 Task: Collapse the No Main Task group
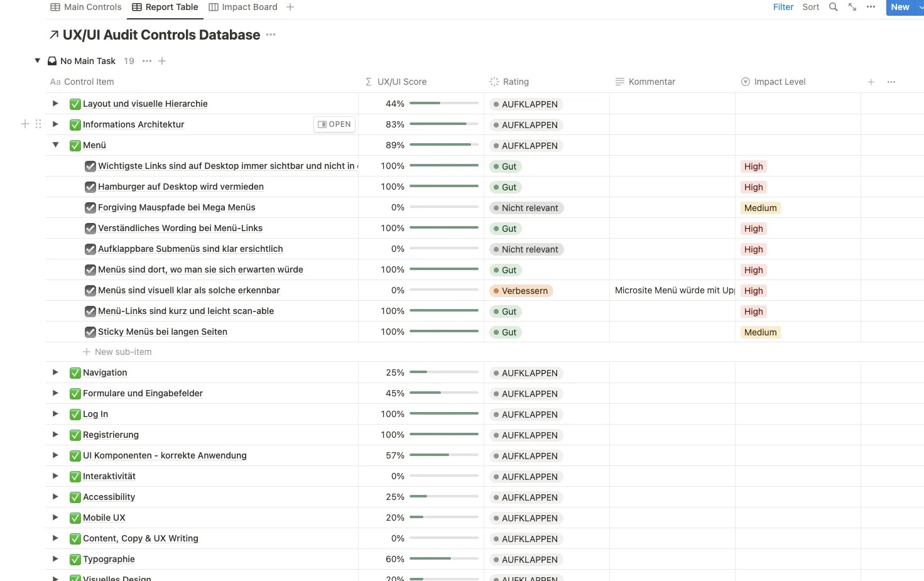pos(38,61)
